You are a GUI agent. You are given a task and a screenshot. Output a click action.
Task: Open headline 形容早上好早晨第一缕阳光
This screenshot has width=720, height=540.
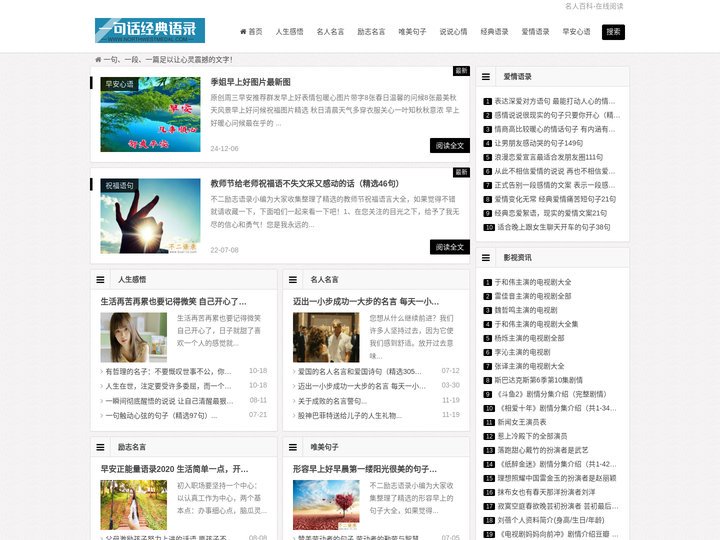(x=365, y=469)
